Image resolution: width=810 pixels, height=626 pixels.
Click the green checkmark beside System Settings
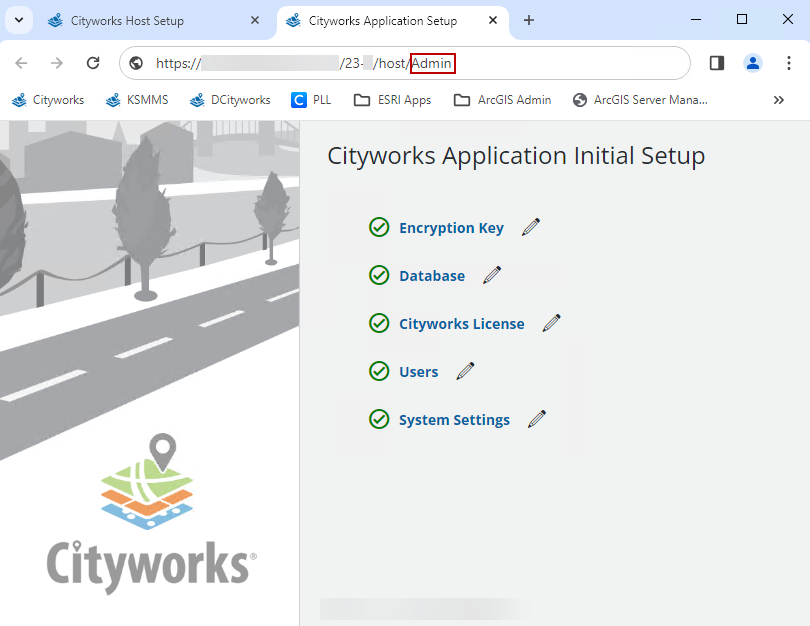pos(379,419)
